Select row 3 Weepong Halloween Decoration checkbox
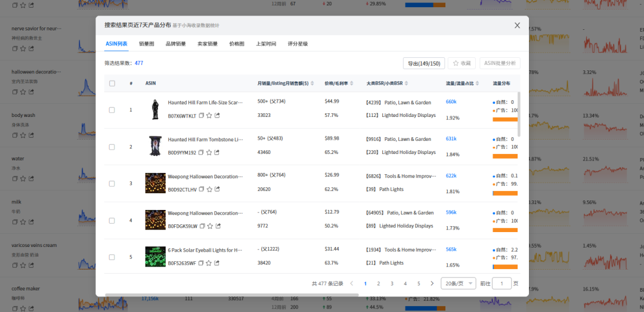This screenshot has width=644, height=312. click(112, 184)
